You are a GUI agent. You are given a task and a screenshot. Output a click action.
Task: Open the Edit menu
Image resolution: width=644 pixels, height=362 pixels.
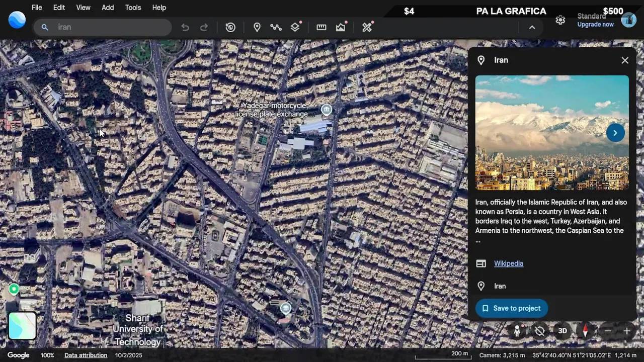pos(59,8)
